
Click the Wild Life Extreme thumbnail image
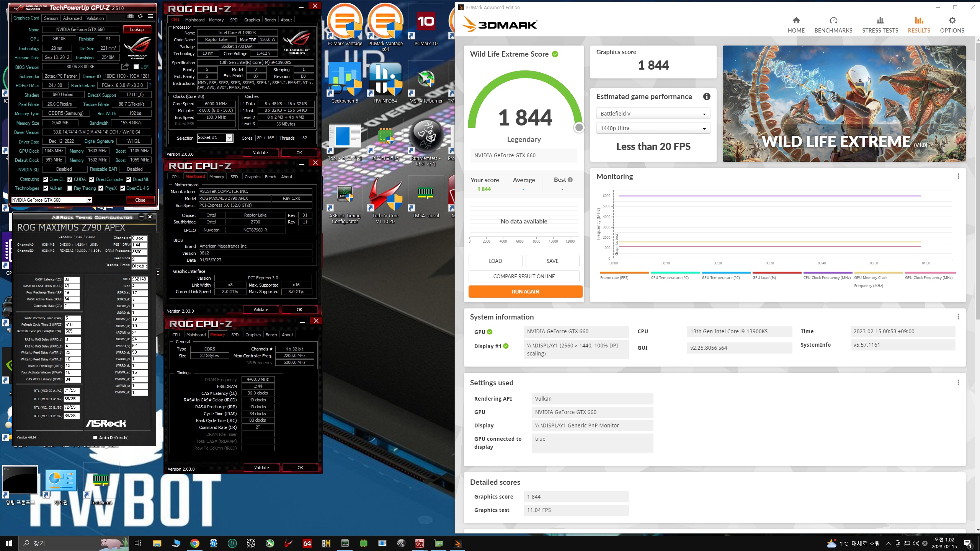(844, 104)
